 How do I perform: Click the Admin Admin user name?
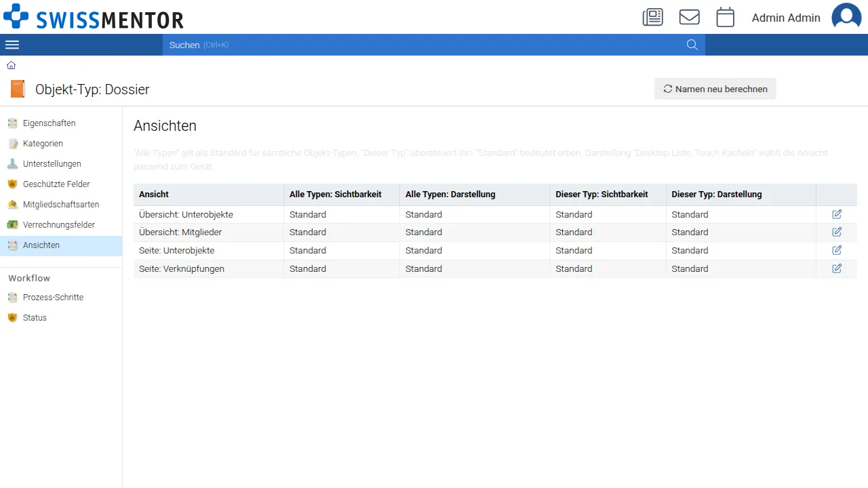click(x=786, y=18)
